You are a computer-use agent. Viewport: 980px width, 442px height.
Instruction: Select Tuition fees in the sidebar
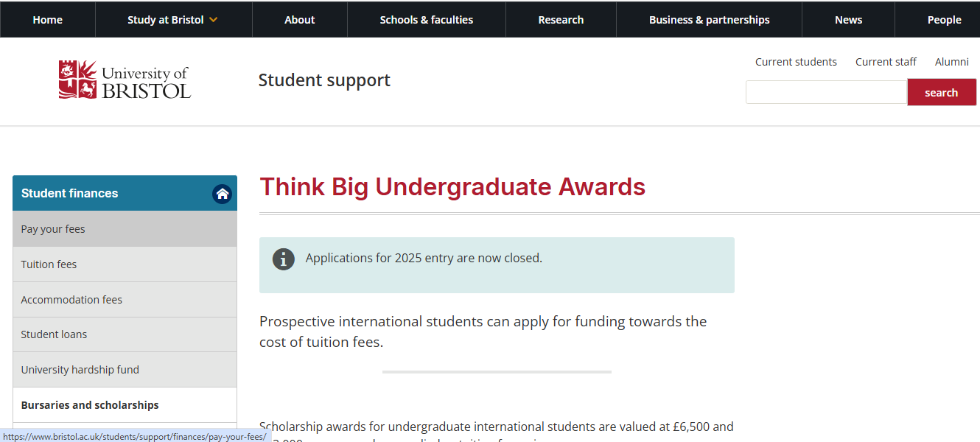(x=125, y=264)
